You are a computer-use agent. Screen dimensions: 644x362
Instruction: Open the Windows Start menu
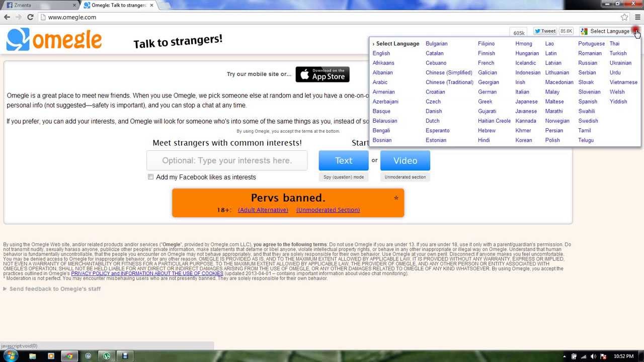click(x=10, y=356)
